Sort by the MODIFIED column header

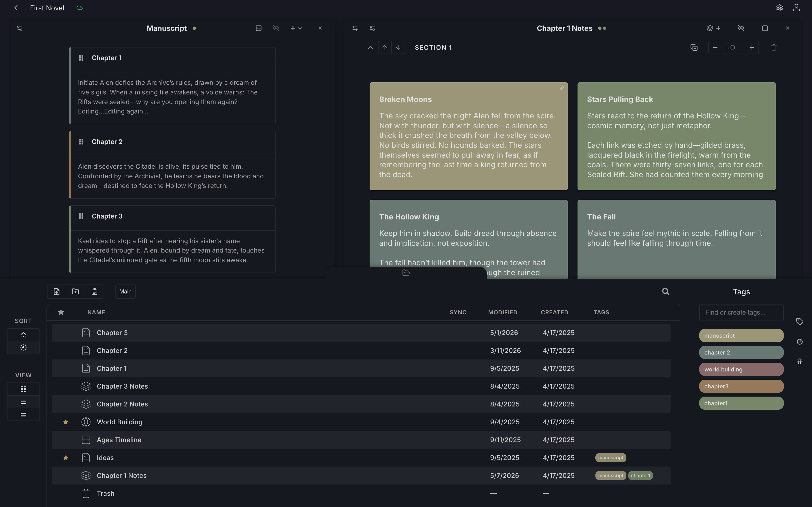pos(503,312)
